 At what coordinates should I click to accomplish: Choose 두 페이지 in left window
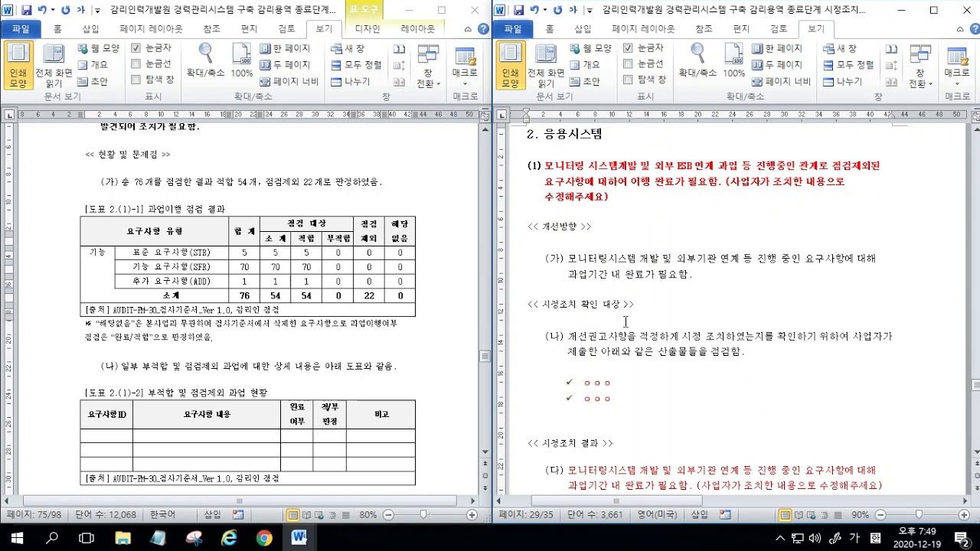[285, 64]
